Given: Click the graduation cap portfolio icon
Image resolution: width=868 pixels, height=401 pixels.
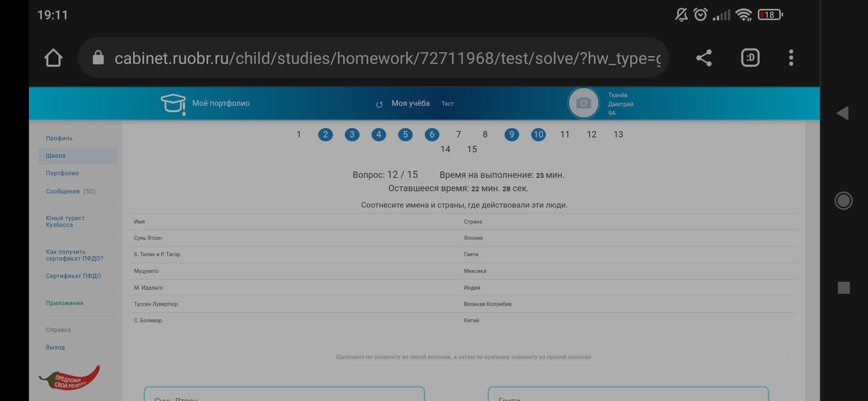Looking at the screenshot, I should (x=173, y=104).
